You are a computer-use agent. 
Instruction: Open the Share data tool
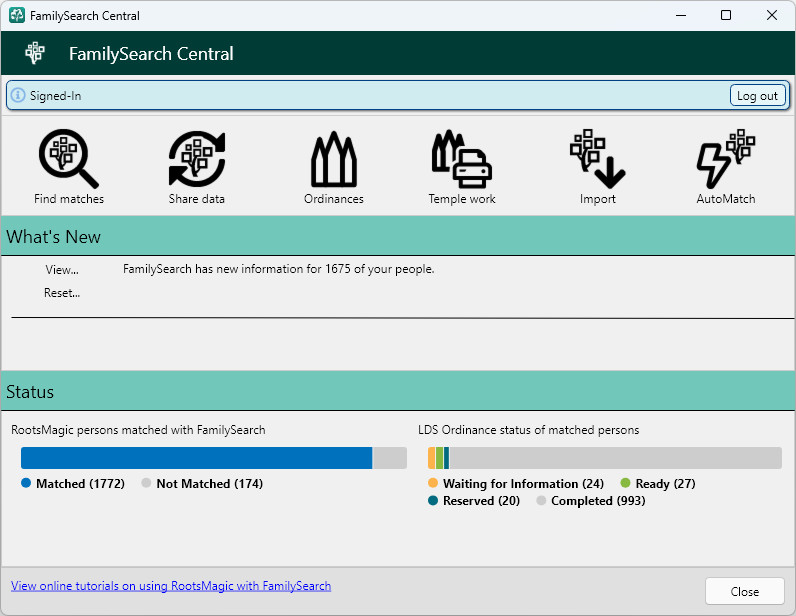pyautogui.click(x=197, y=167)
